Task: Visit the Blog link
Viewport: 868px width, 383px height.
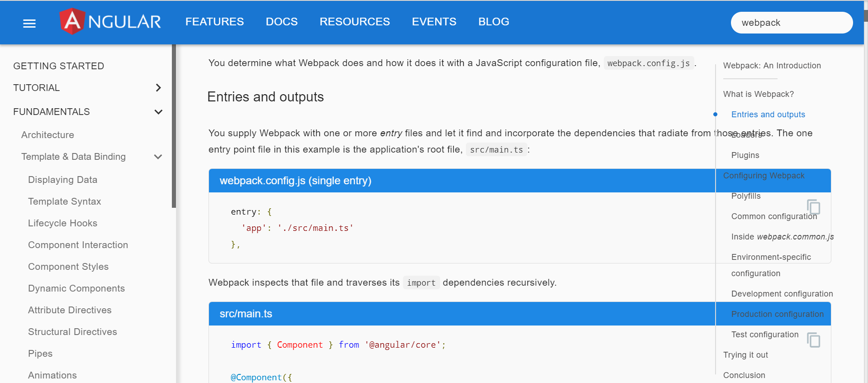Action: click(494, 22)
